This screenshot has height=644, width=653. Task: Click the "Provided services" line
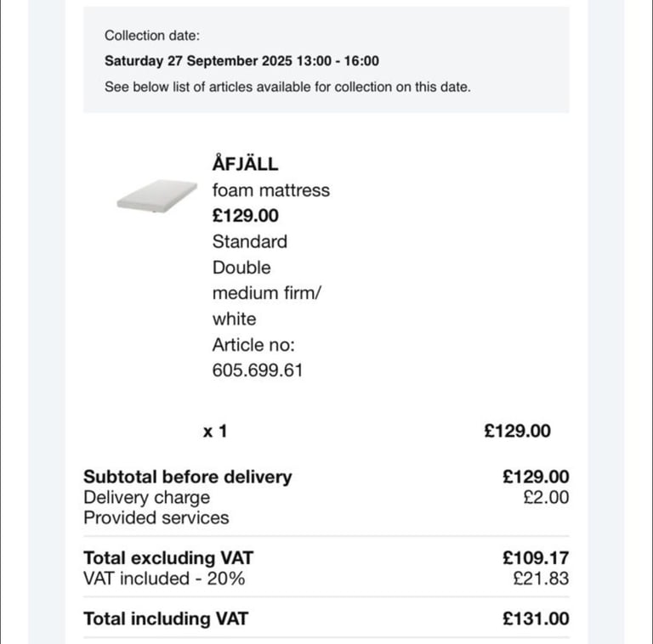pos(156,517)
